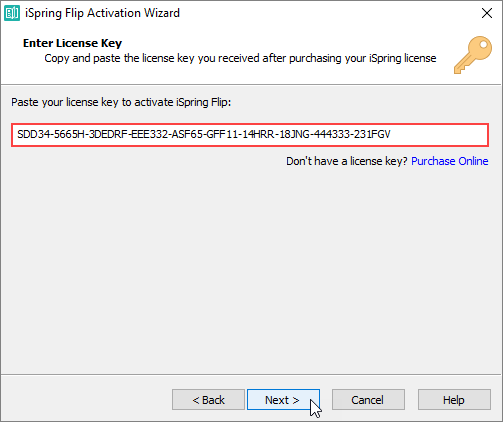
Task: Focus the license key input field
Action: click(x=250, y=135)
